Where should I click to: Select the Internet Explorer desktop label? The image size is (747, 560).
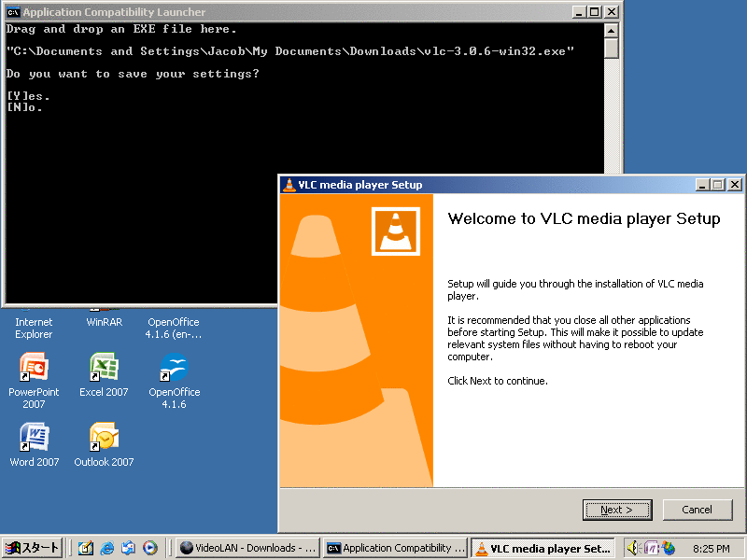(34, 329)
